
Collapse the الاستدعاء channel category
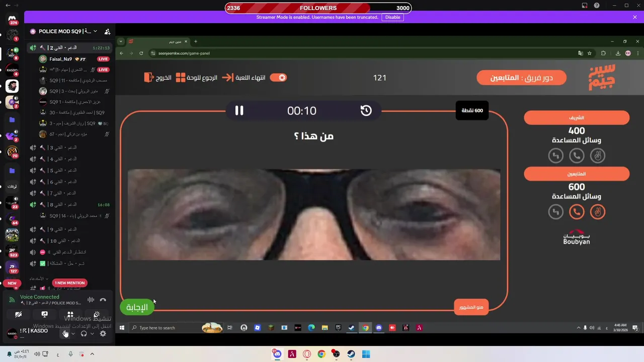38,279
